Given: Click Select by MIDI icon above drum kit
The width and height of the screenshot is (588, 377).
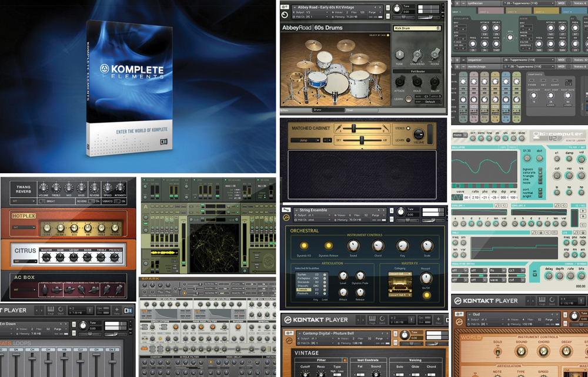Looking at the screenshot, I should click(x=387, y=35).
